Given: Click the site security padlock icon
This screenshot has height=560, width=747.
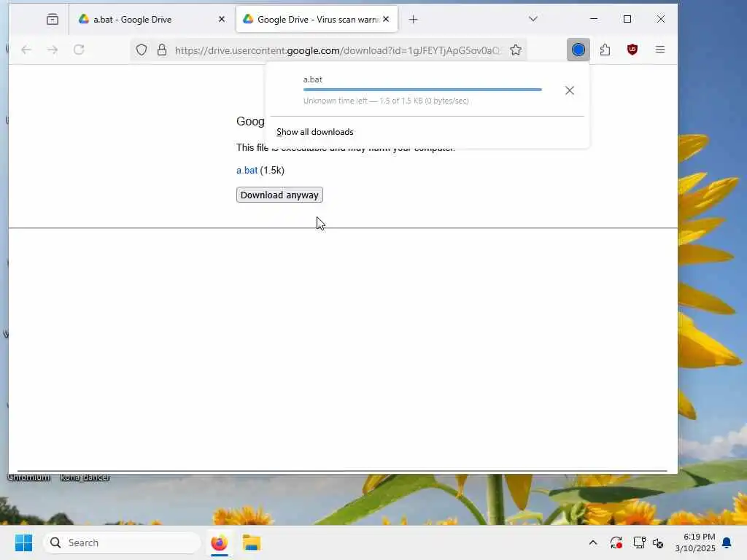Looking at the screenshot, I should [x=162, y=50].
